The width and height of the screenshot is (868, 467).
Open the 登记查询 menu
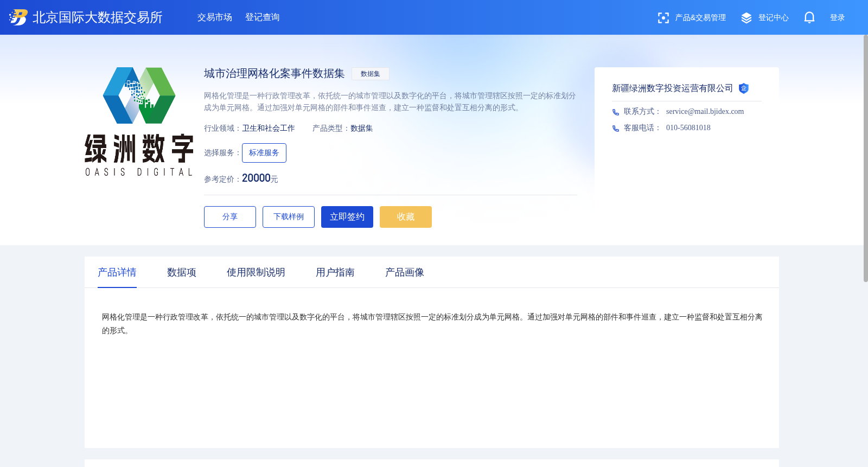coord(263,17)
